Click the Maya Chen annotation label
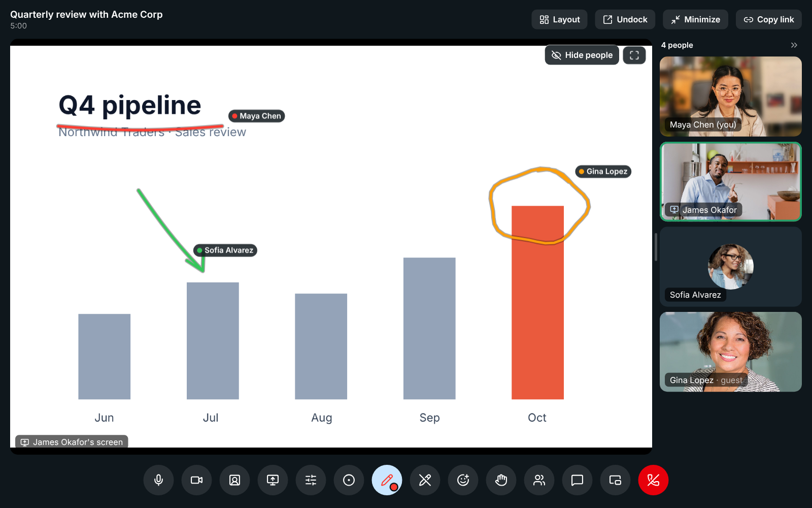The width and height of the screenshot is (812, 508). click(x=256, y=116)
